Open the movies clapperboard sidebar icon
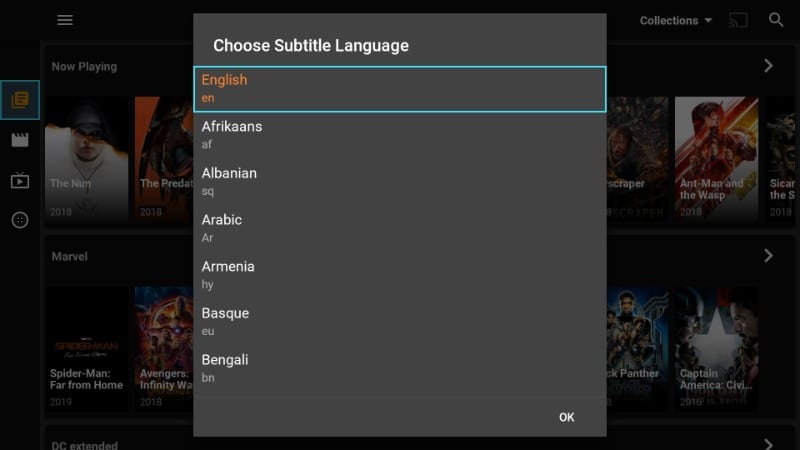 [20, 140]
